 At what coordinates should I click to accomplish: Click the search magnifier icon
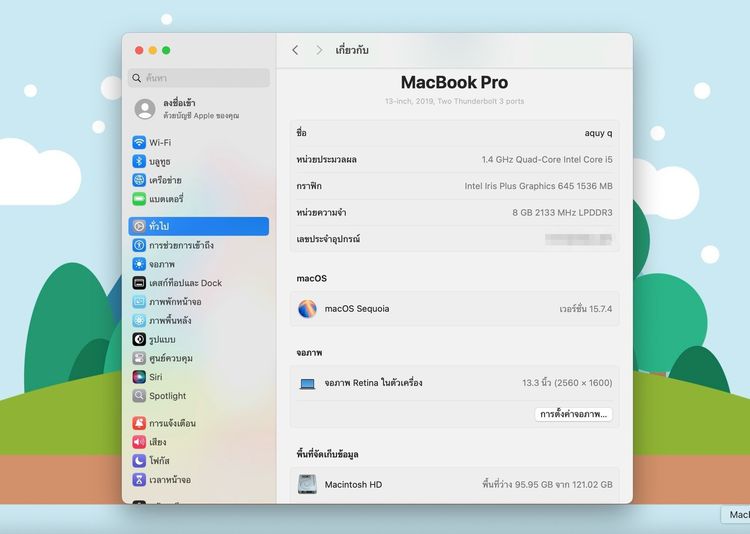(137, 78)
